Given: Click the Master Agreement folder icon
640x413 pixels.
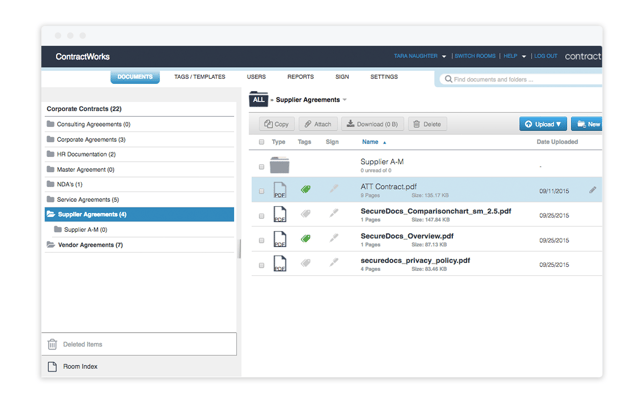Looking at the screenshot, I should [51, 169].
